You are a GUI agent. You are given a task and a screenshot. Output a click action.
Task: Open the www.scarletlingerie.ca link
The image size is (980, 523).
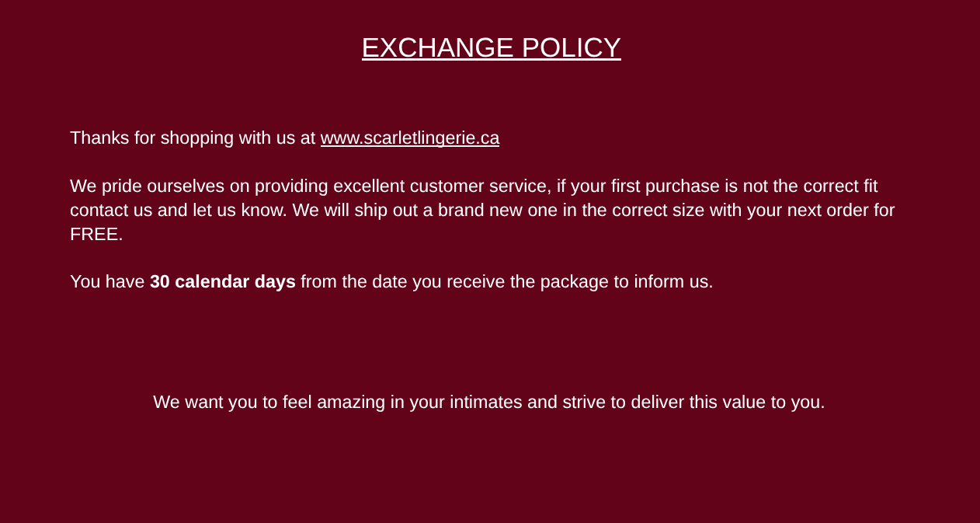point(409,138)
